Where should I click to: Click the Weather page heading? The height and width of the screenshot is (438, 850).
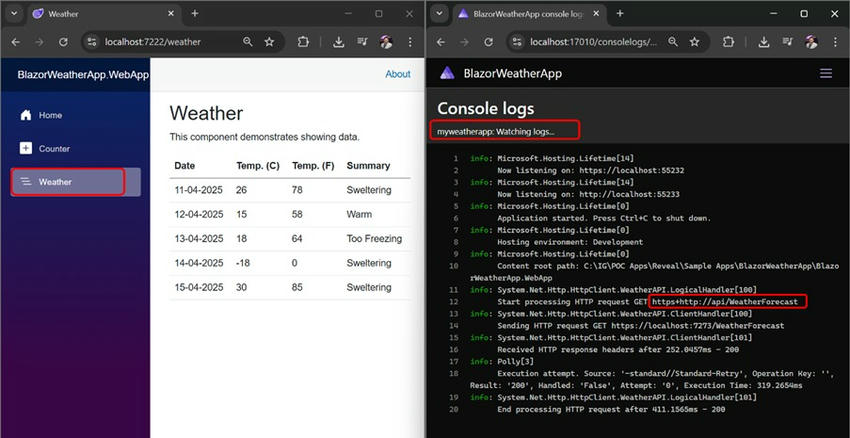(207, 113)
